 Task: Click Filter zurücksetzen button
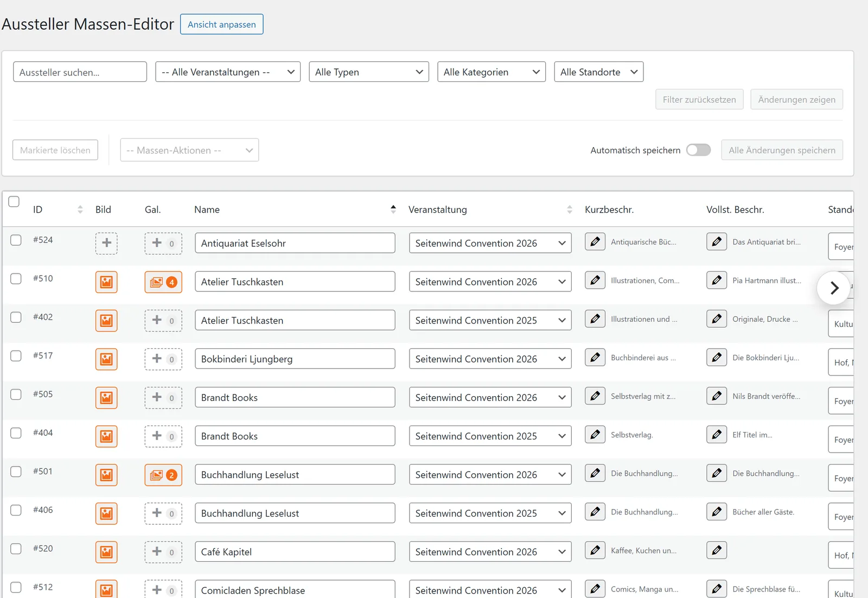[699, 99]
